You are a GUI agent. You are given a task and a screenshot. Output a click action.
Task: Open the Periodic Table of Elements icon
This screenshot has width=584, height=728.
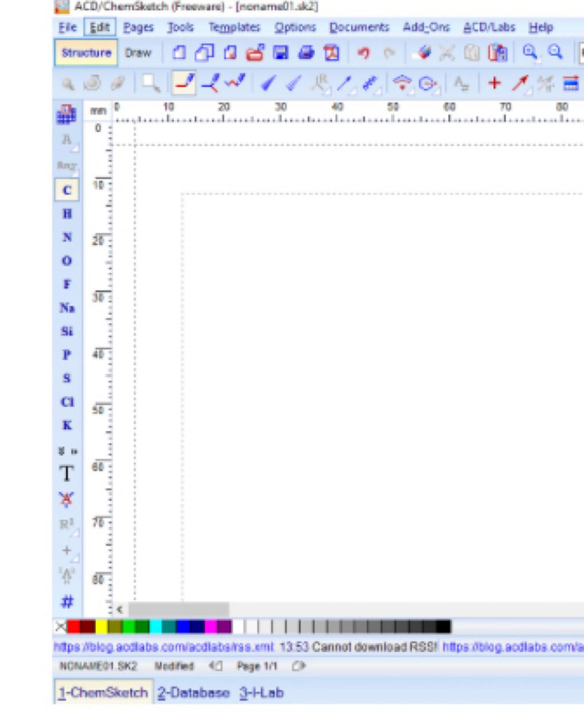[x=67, y=114]
